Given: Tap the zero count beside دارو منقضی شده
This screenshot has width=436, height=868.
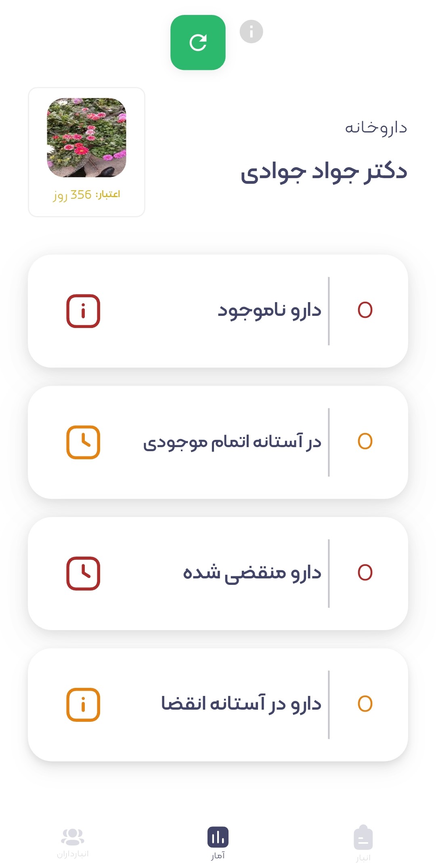Looking at the screenshot, I should (365, 573).
